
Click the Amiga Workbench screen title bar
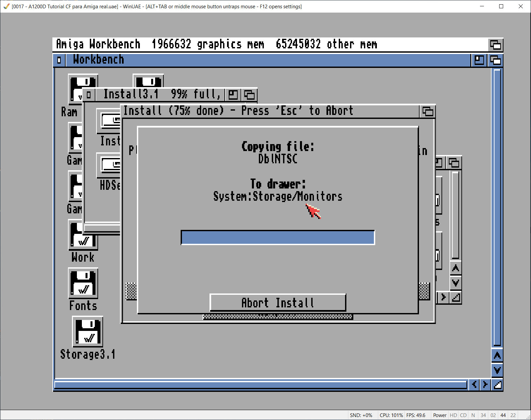pos(270,44)
